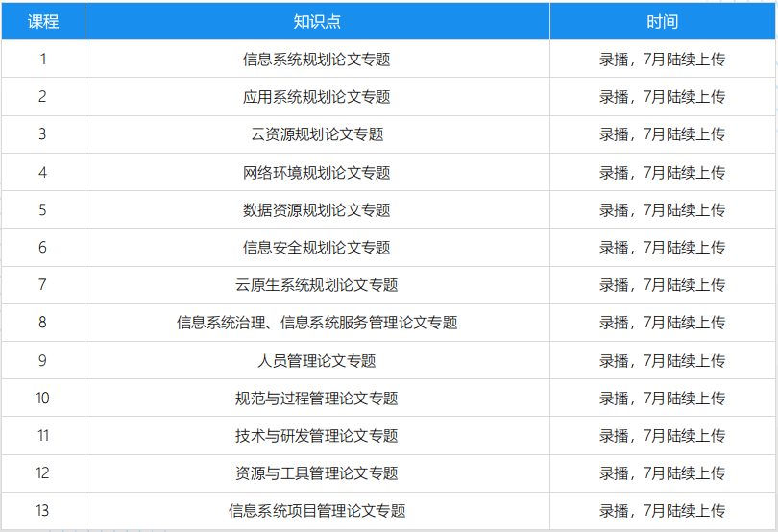Click the time cell for 云资源规划论文专题
The width and height of the screenshot is (778, 532).
pyautogui.click(x=662, y=134)
